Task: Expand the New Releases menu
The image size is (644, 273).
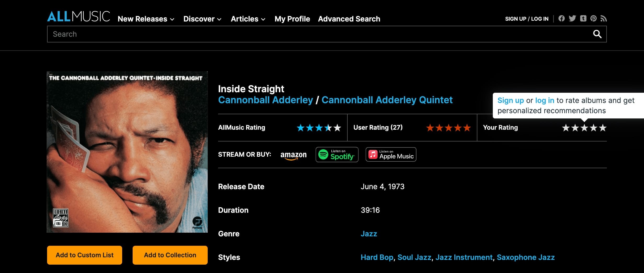Action: [x=143, y=19]
